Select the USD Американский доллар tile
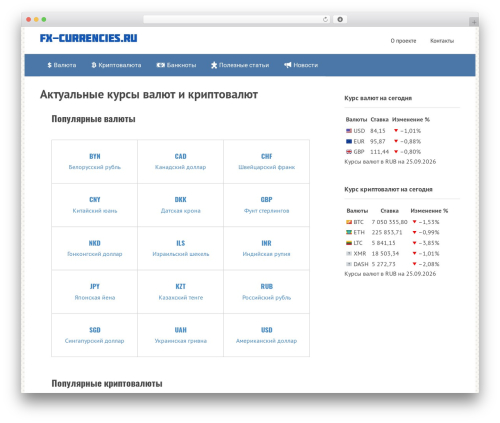 pos(267,335)
